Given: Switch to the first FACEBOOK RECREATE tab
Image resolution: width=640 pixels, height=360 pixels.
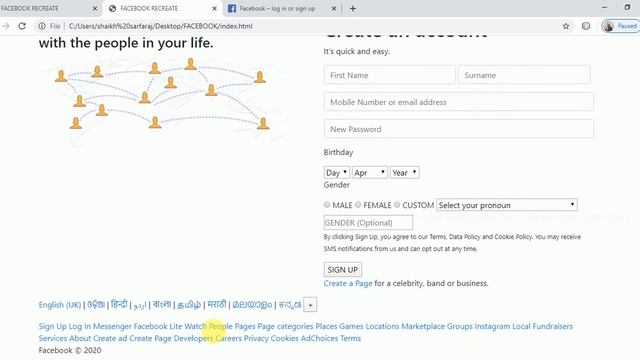Looking at the screenshot, I should (47, 8).
